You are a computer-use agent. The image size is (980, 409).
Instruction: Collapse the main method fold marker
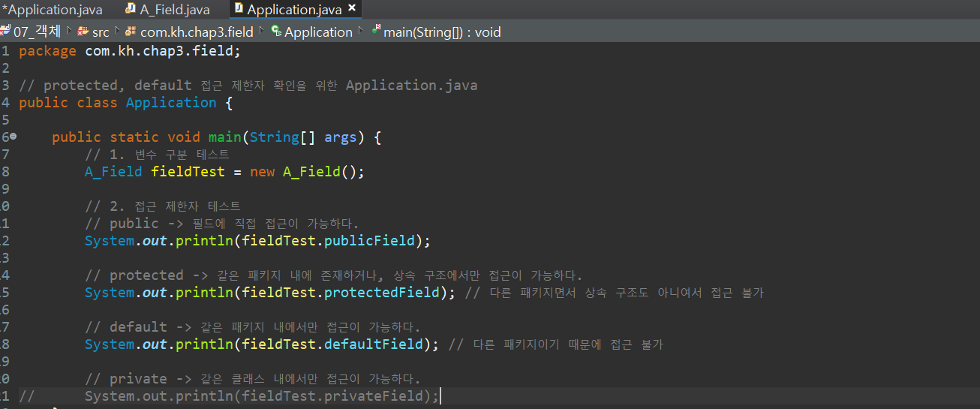coord(14,137)
